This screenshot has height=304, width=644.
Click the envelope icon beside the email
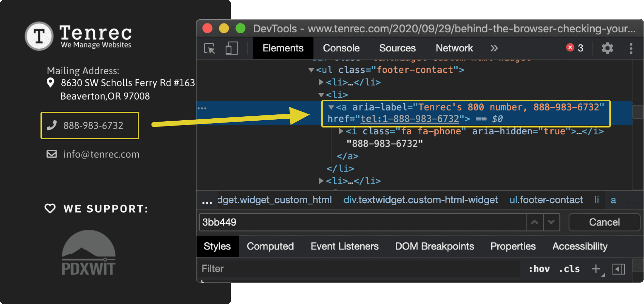coord(52,154)
